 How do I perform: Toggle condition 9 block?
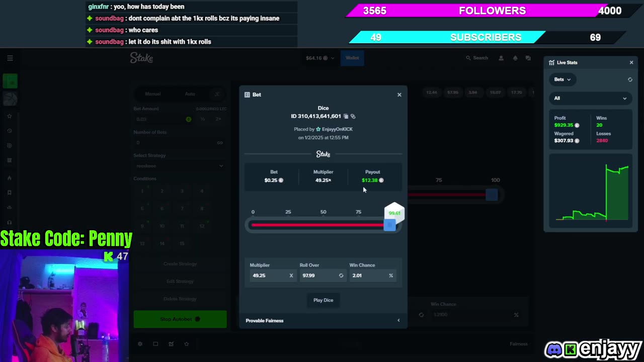click(x=142, y=226)
